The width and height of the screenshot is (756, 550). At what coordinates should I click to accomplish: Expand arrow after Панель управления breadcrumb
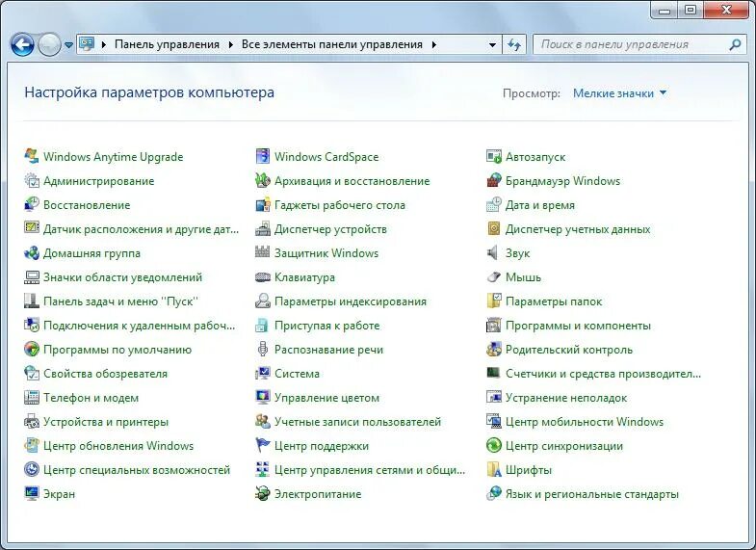point(230,45)
